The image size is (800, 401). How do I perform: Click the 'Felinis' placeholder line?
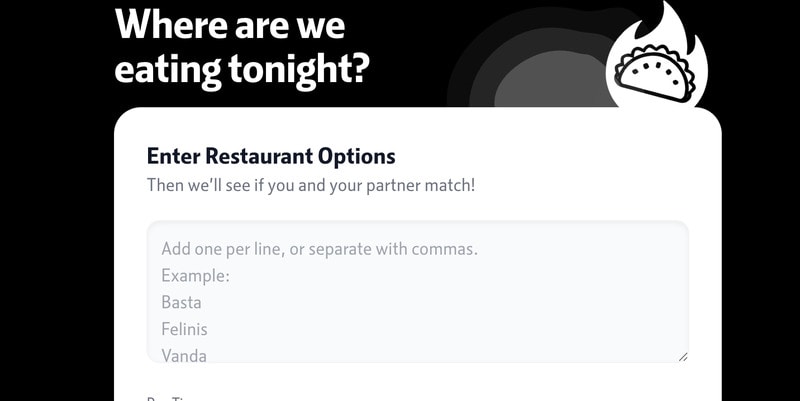point(184,327)
